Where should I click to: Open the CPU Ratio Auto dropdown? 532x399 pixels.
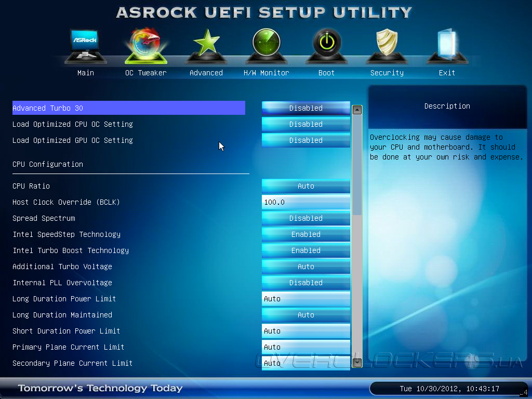pos(305,186)
